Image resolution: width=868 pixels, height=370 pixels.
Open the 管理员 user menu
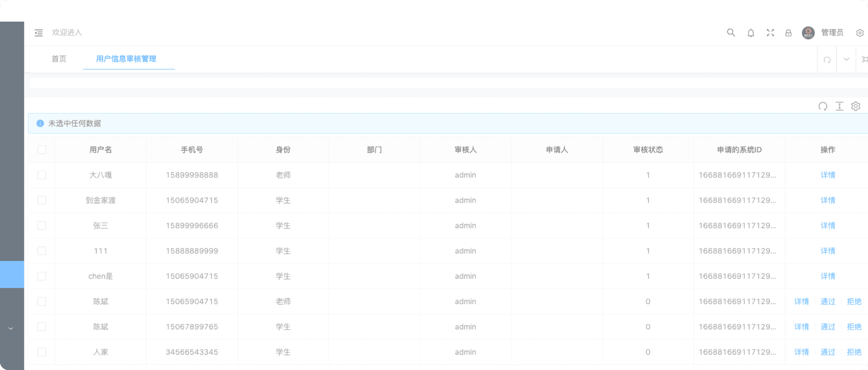[832, 33]
